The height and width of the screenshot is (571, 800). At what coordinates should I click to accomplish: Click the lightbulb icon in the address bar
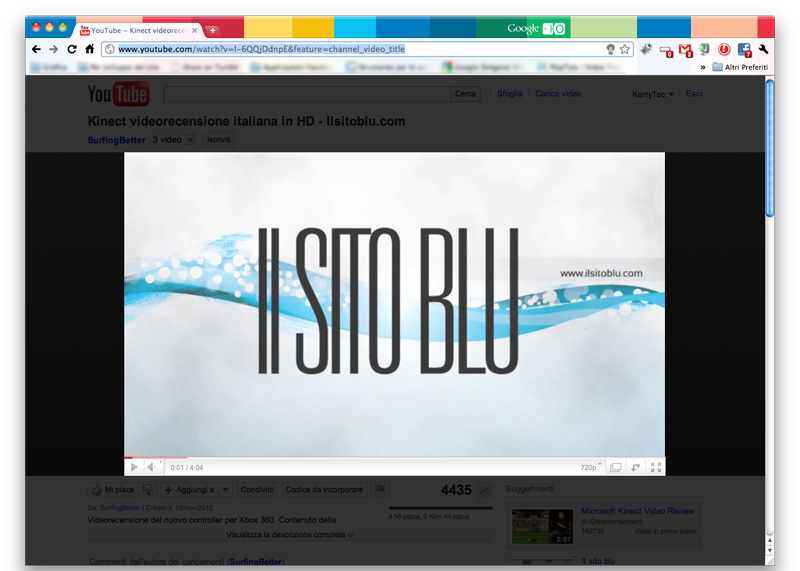point(610,49)
